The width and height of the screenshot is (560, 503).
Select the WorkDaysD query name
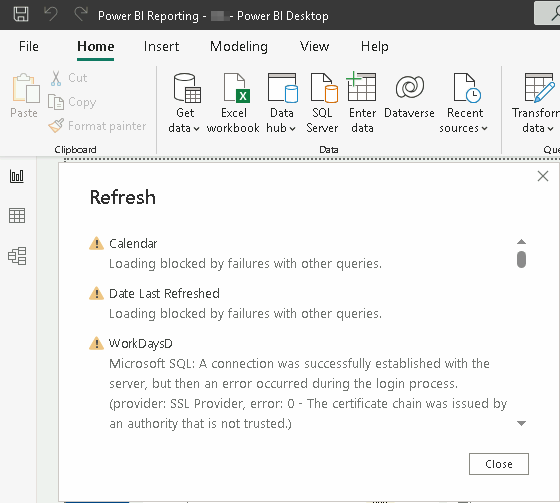[x=141, y=343]
